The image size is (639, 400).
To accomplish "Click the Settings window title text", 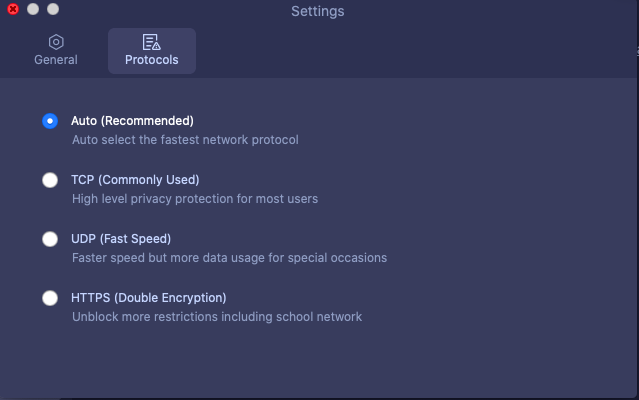I will coord(317,12).
